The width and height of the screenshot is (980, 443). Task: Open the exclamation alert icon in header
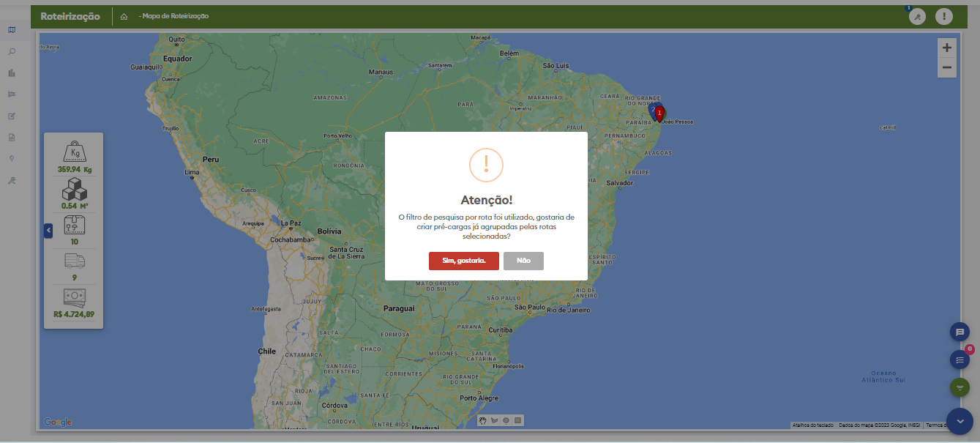coord(944,16)
